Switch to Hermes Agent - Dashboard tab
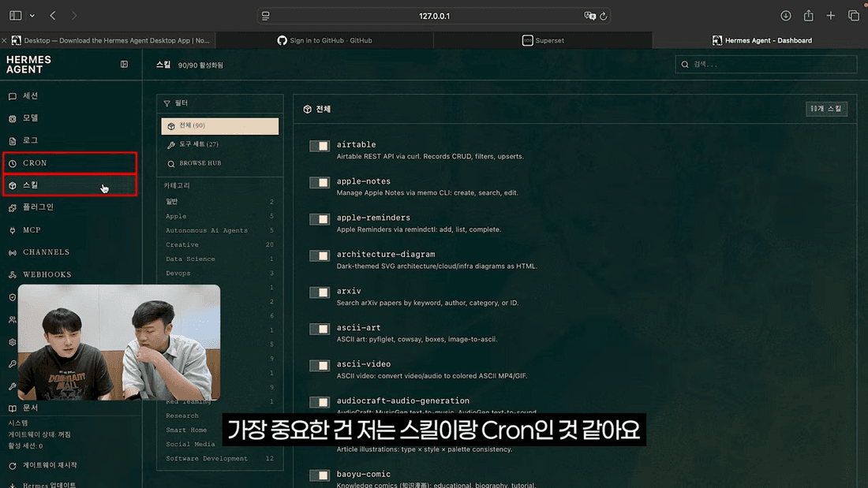 pyautogui.click(x=761, y=40)
